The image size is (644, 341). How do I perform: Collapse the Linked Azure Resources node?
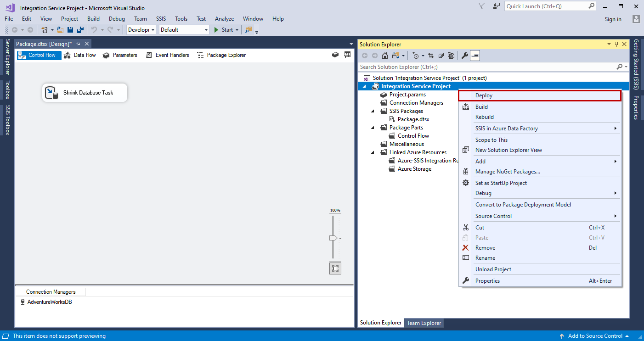(x=373, y=152)
